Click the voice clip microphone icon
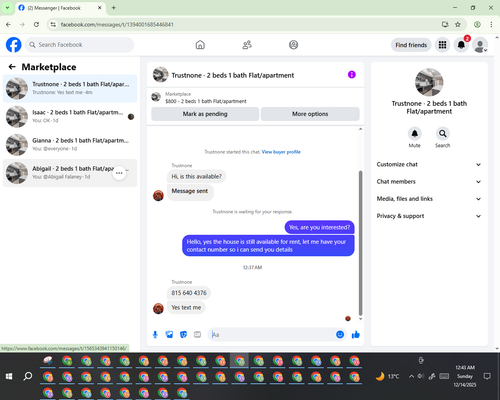Screen dimensions: 500x400 (x=155, y=335)
